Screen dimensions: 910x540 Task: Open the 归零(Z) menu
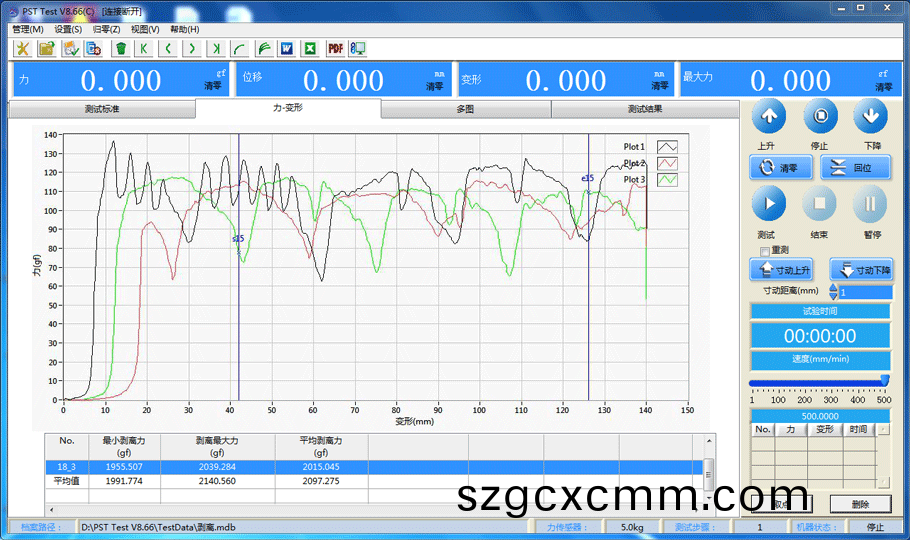(106, 29)
